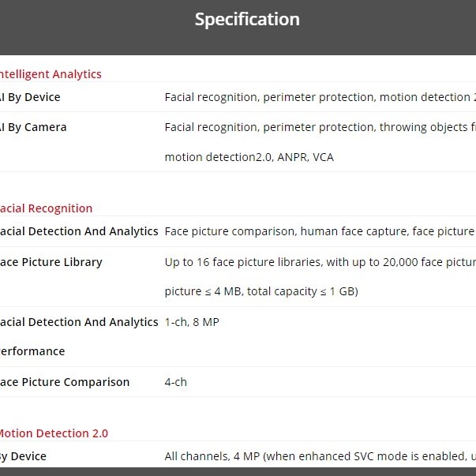
Task: Click the 'picture ≤ 4 MB, total capacity' line
Action: point(261,292)
